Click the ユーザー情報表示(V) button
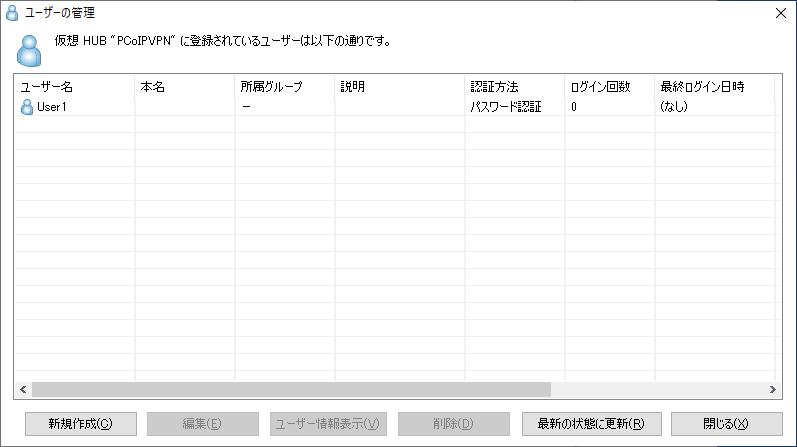797x447 pixels. pos(328,424)
